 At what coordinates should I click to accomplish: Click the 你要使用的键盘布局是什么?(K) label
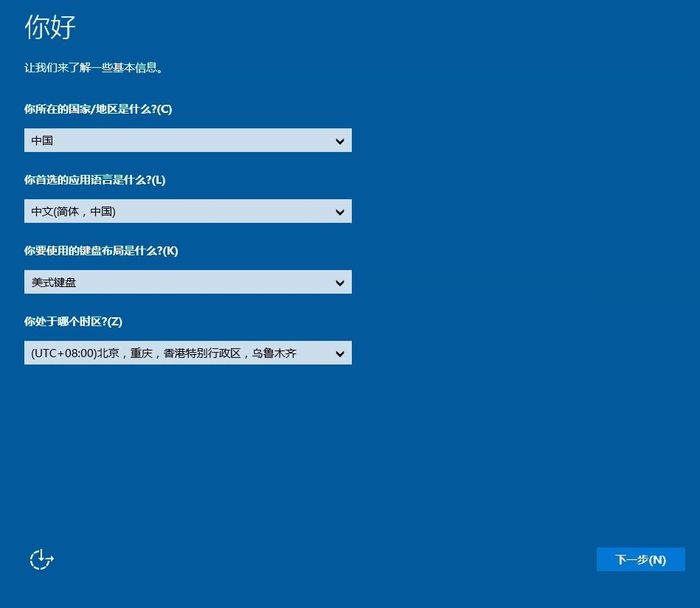coord(101,250)
